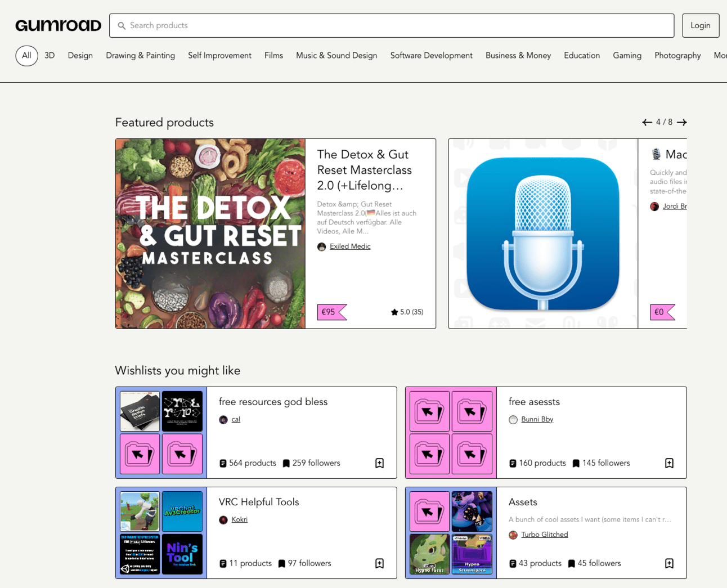This screenshot has width=727, height=588.
Task: Click Exiled Medic avatar icon
Action: [322, 246]
